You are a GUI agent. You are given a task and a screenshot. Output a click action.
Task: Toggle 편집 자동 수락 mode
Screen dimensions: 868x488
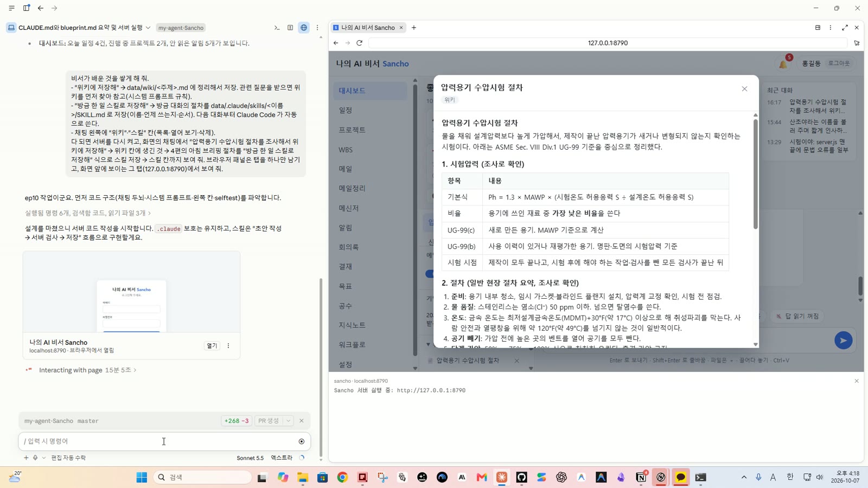pyautogui.click(x=68, y=458)
